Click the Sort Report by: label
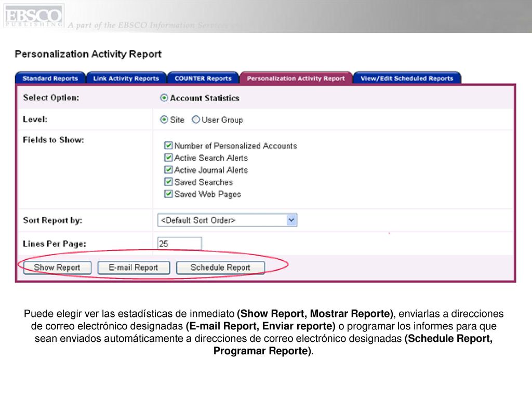 (x=52, y=220)
